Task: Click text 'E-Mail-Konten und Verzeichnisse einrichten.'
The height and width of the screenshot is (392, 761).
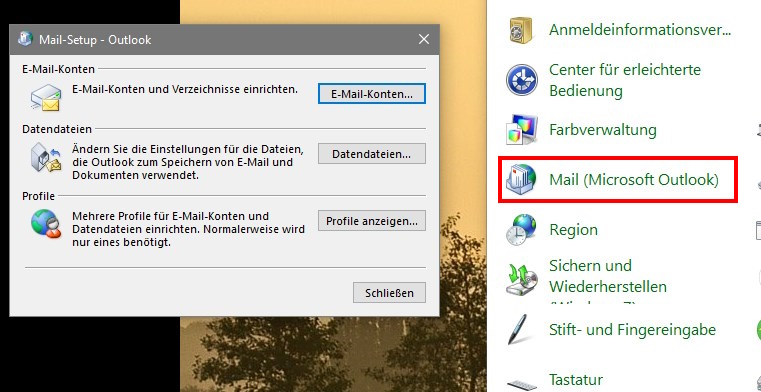Action: pos(185,90)
